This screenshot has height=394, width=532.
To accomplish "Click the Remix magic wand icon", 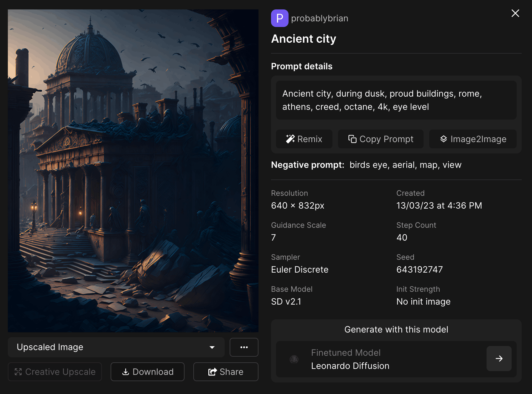I will 290,139.
